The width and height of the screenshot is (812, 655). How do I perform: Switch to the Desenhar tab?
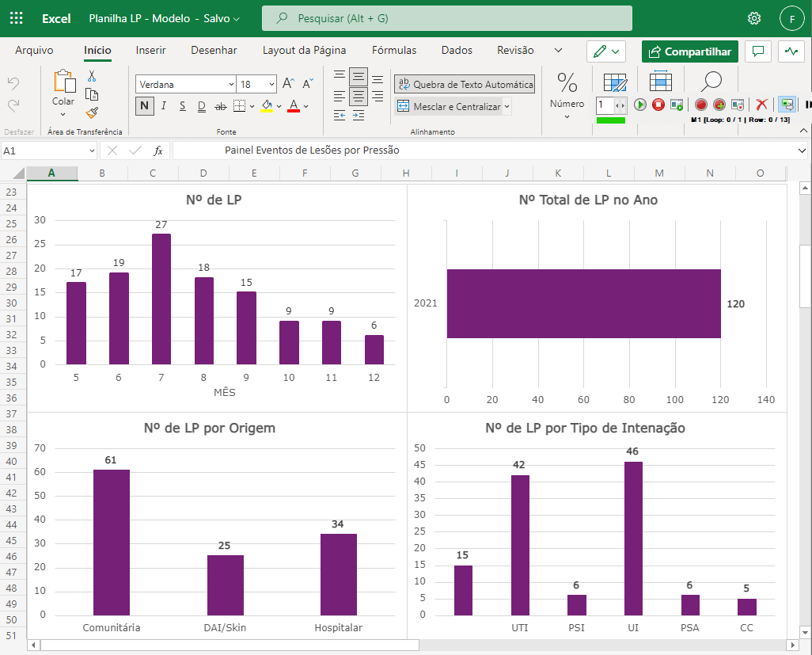[214, 50]
